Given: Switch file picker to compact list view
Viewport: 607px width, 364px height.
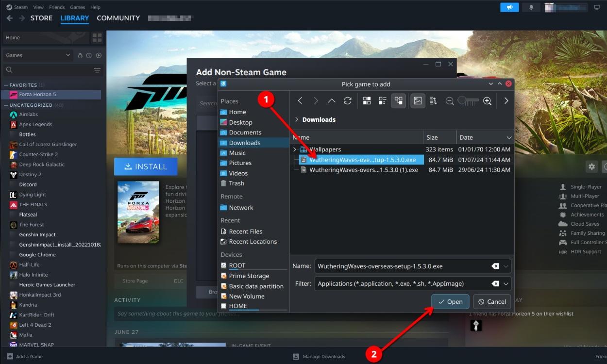Looking at the screenshot, I should tap(382, 101).
